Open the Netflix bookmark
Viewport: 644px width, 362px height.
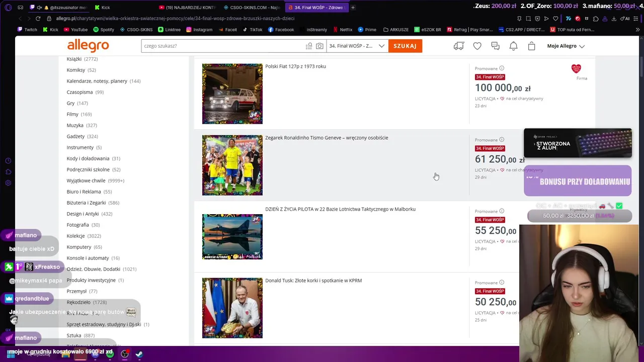pos(342,30)
